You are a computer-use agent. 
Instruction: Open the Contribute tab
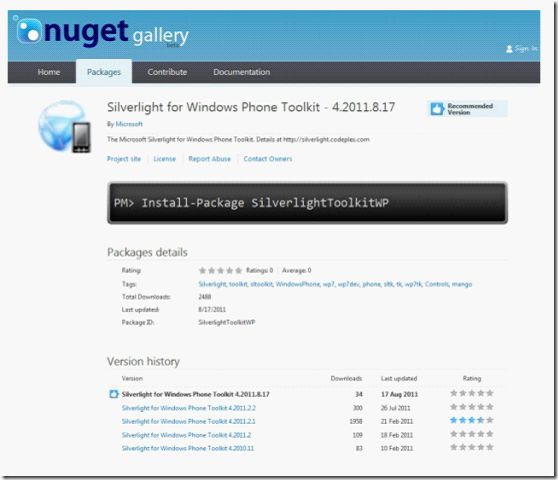pos(167,72)
